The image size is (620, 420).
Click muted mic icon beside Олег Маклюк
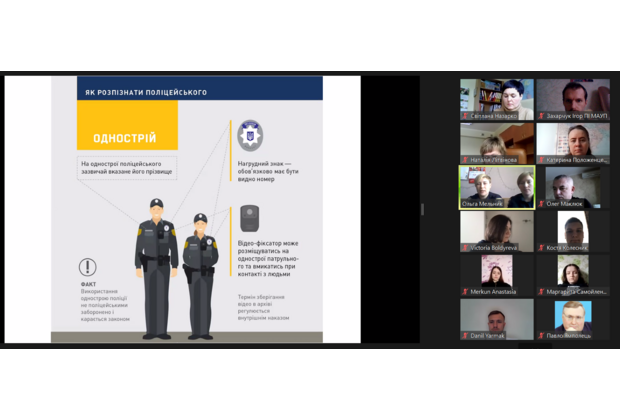coord(541,204)
